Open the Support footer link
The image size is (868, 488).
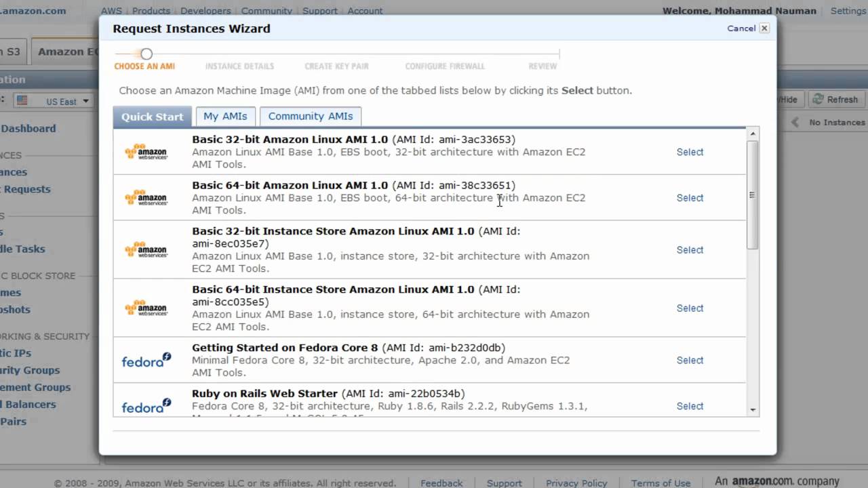[x=505, y=483]
